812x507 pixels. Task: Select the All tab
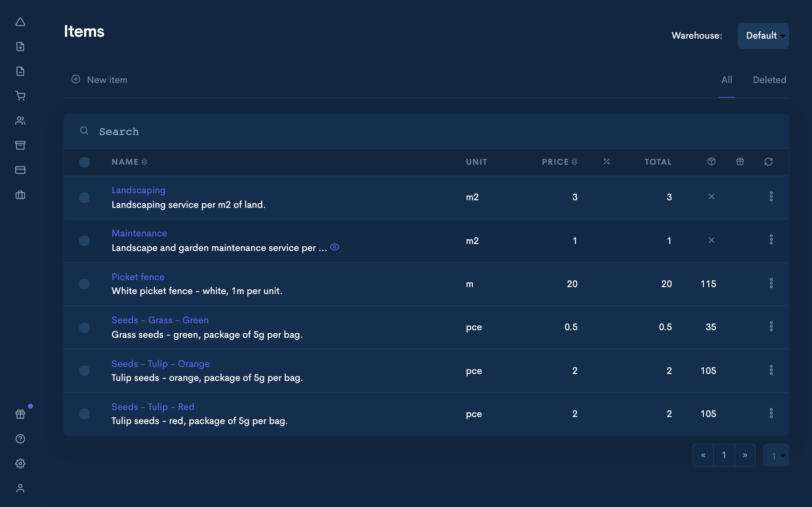click(x=727, y=80)
